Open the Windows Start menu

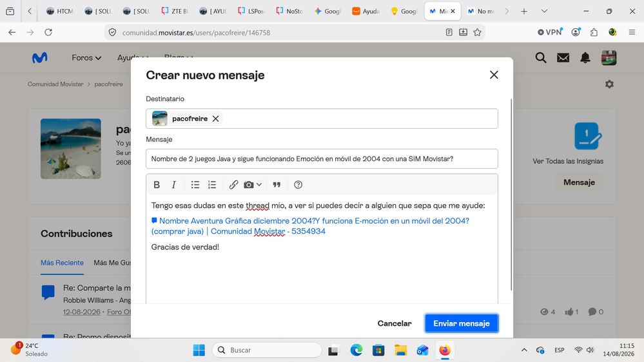point(199,350)
